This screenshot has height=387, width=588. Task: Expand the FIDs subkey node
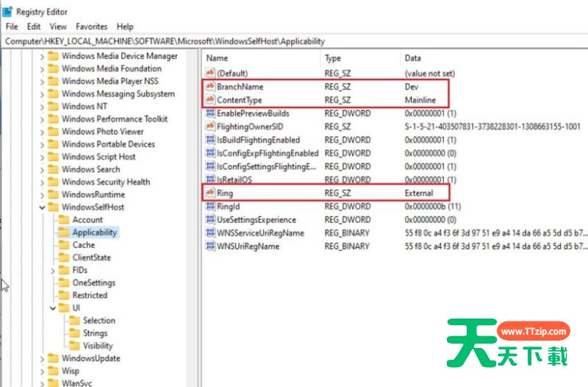coord(52,270)
